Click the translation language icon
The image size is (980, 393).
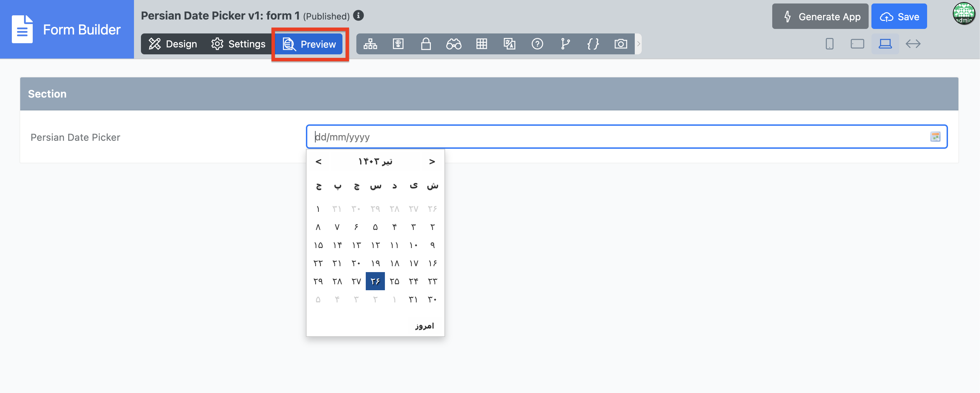(509, 44)
